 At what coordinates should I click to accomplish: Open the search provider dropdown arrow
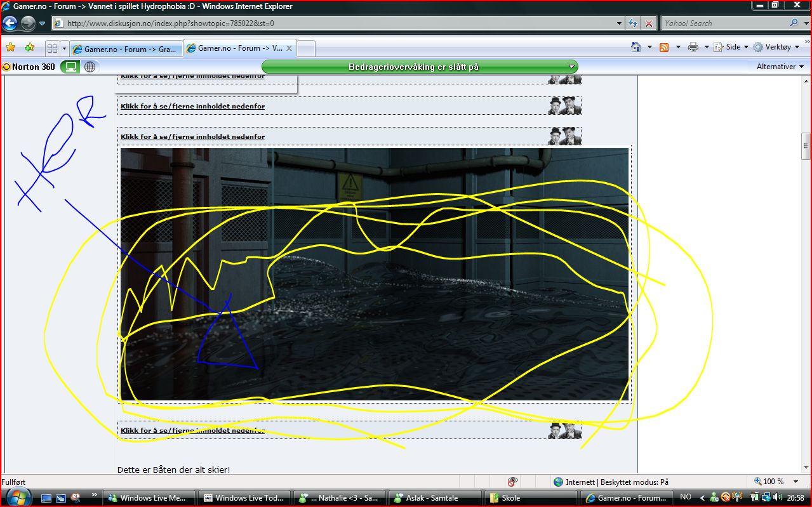click(806, 23)
